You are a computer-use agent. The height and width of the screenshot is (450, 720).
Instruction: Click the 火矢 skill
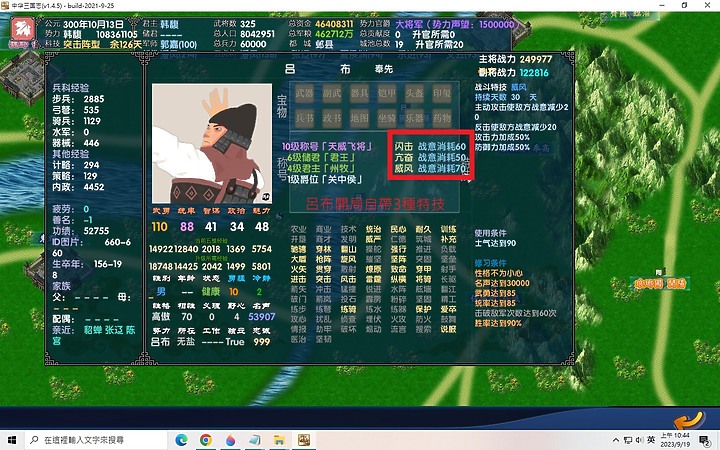point(298,269)
